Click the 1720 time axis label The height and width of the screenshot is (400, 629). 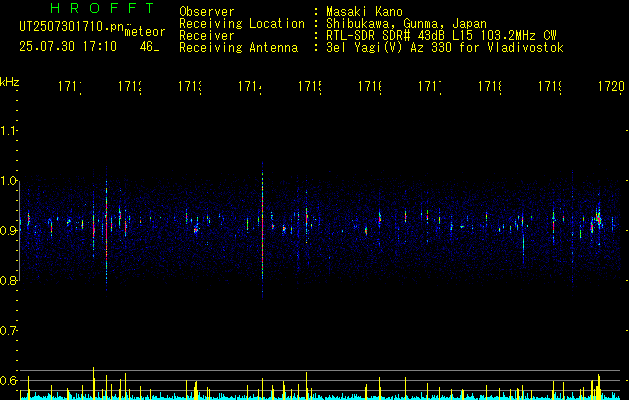[x=611, y=86]
